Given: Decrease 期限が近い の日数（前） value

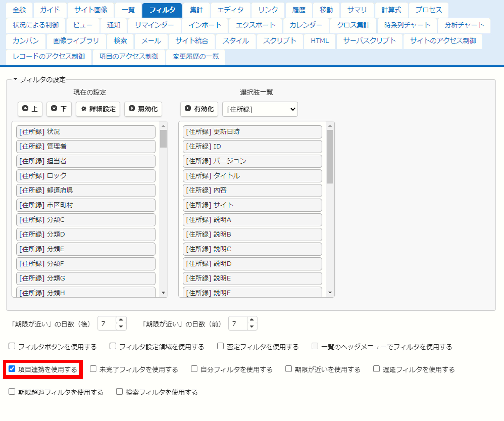Looking at the screenshot, I should tap(252, 326).
